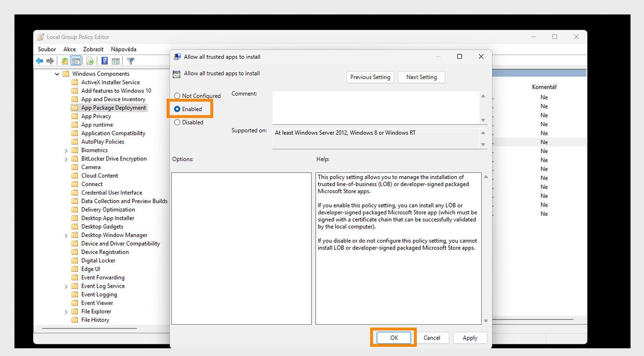
Task: Select the Disabled radio button
Action: tap(177, 122)
